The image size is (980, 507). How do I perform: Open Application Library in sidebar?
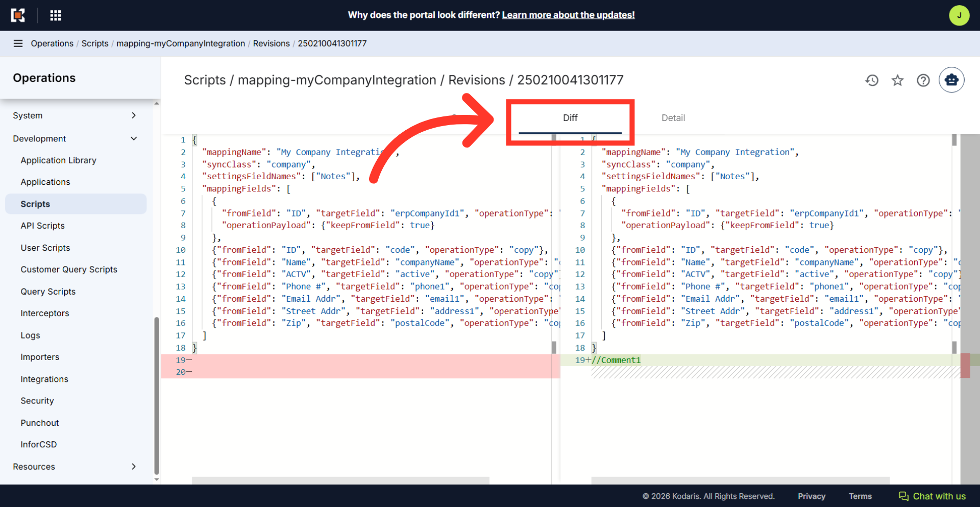pos(58,160)
